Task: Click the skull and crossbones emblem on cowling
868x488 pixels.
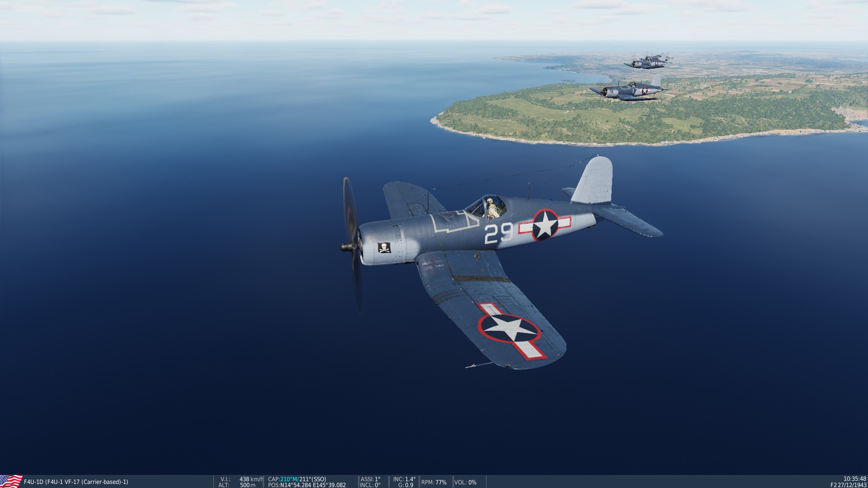Action: click(x=384, y=248)
